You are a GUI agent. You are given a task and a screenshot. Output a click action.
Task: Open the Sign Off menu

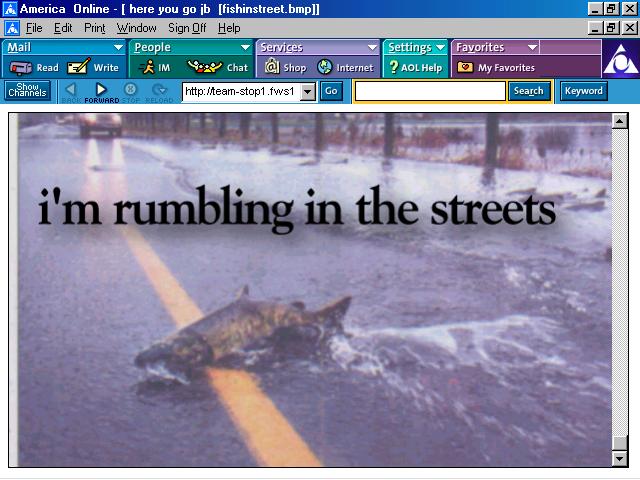click(x=187, y=28)
